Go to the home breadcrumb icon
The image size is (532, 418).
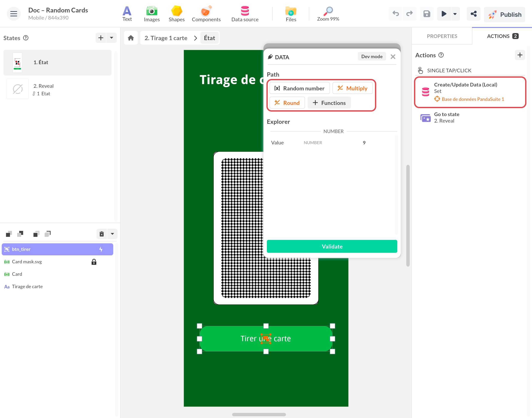[131, 38]
